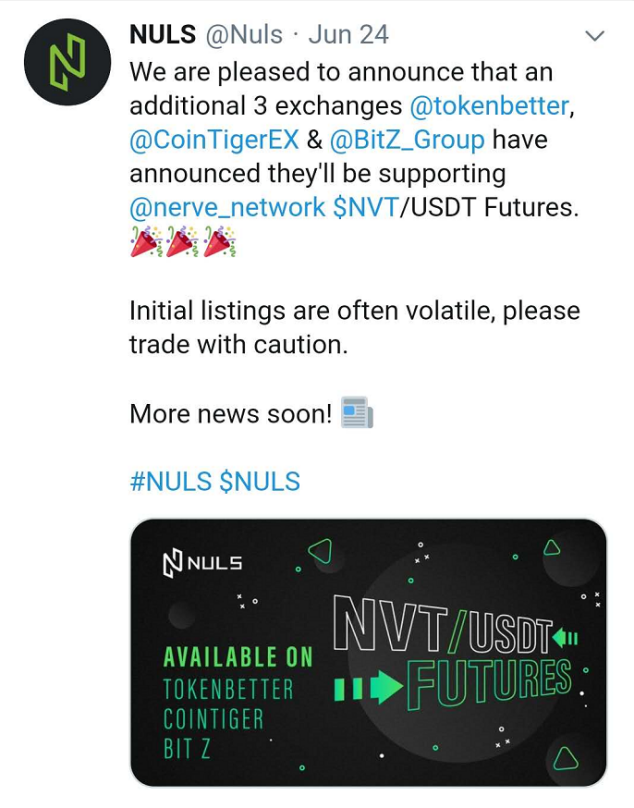Click the AVAILABLE ON heading in banner
Viewport: 634px width, 808px height.
pyautogui.click(x=238, y=658)
